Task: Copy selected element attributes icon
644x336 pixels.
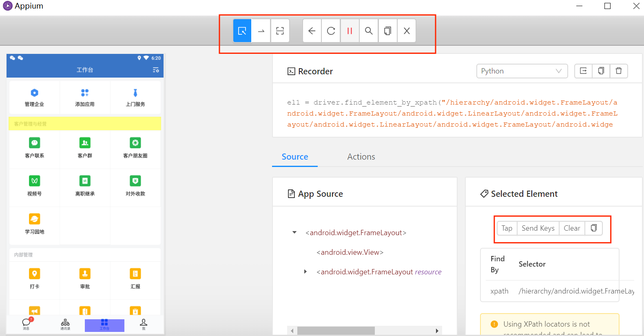Action: pyautogui.click(x=594, y=228)
